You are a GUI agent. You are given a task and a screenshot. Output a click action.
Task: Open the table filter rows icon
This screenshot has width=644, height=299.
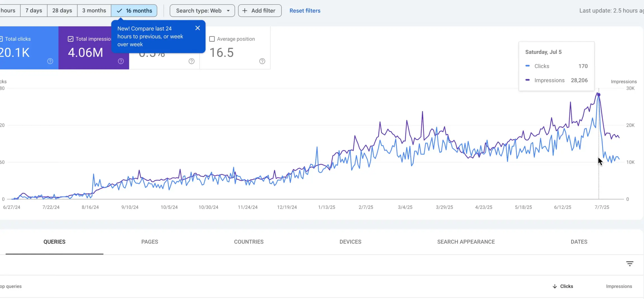629,264
